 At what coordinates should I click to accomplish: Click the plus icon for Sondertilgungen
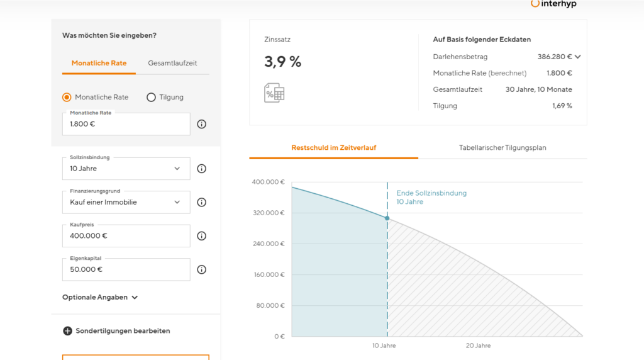point(68,331)
